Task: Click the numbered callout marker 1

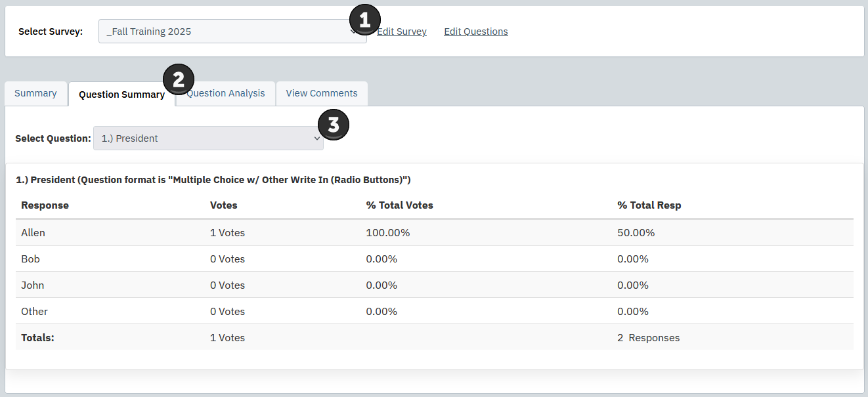Action: [364, 20]
